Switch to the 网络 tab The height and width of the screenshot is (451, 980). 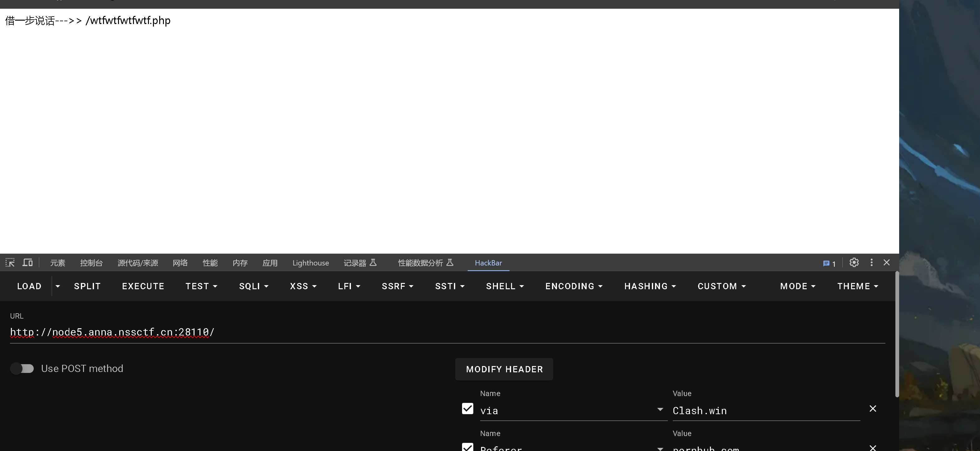[180, 263]
